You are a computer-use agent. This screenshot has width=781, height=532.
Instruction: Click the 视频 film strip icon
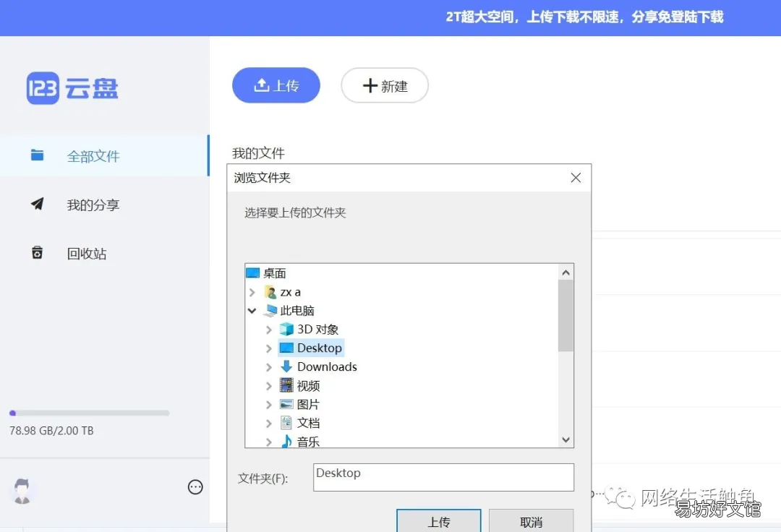click(286, 385)
